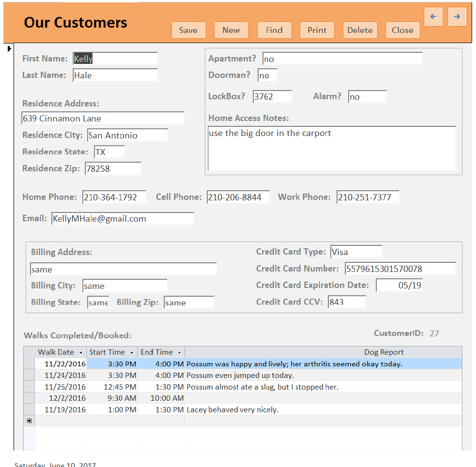The width and height of the screenshot is (476, 467).
Task: Open the Walk Date column dropdown
Action: click(81, 353)
